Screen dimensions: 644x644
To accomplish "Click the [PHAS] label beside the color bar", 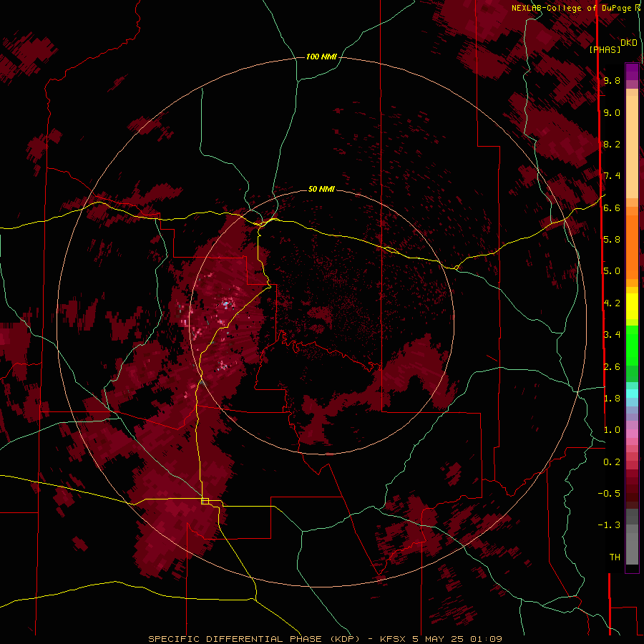I will point(605,50).
